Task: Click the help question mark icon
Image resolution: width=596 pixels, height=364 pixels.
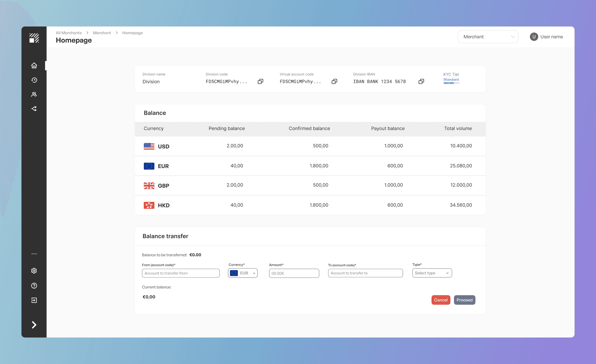Action: pyautogui.click(x=34, y=286)
